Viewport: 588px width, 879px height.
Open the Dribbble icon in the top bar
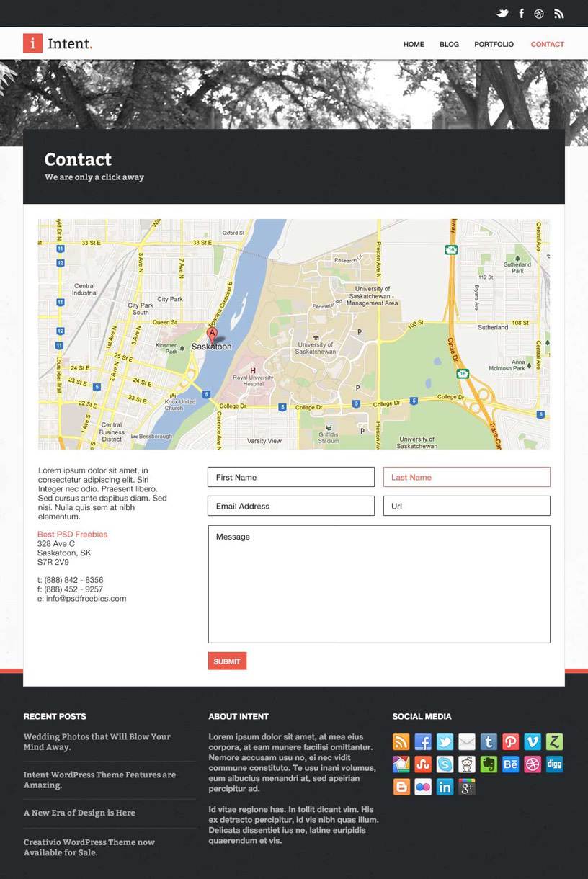click(539, 14)
